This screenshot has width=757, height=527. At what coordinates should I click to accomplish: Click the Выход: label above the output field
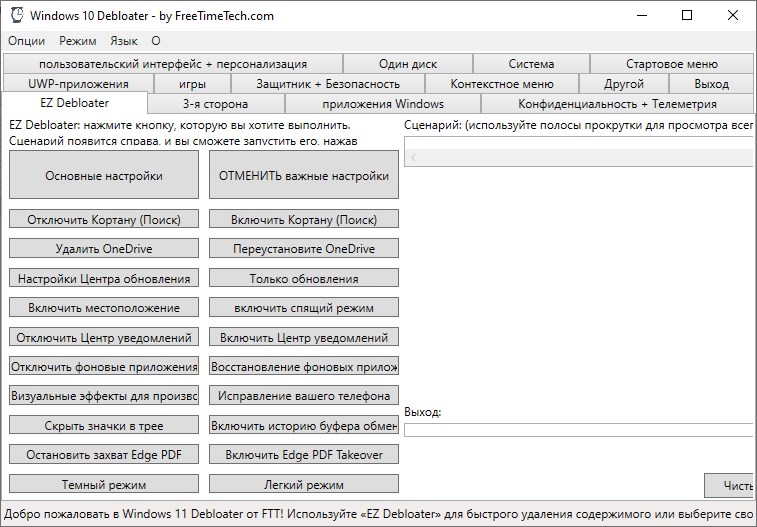click(x=422, y=412)
